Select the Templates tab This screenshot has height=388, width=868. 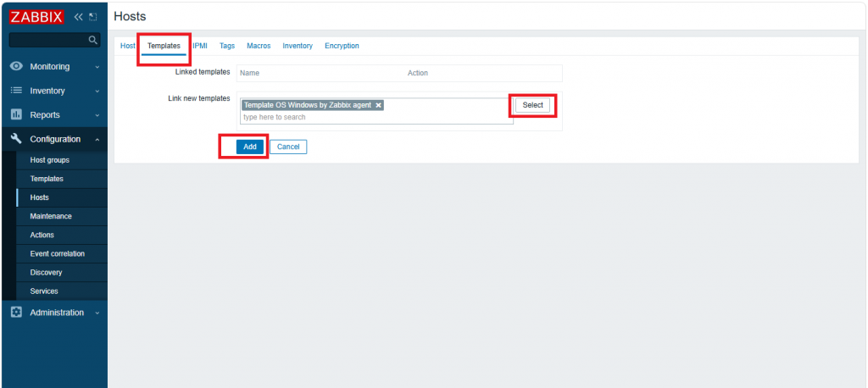[164, 46]
